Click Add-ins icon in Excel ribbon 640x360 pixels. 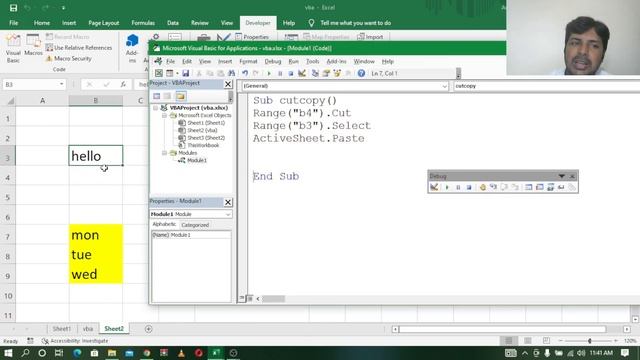pyautogui.click(x=132, y=48)
